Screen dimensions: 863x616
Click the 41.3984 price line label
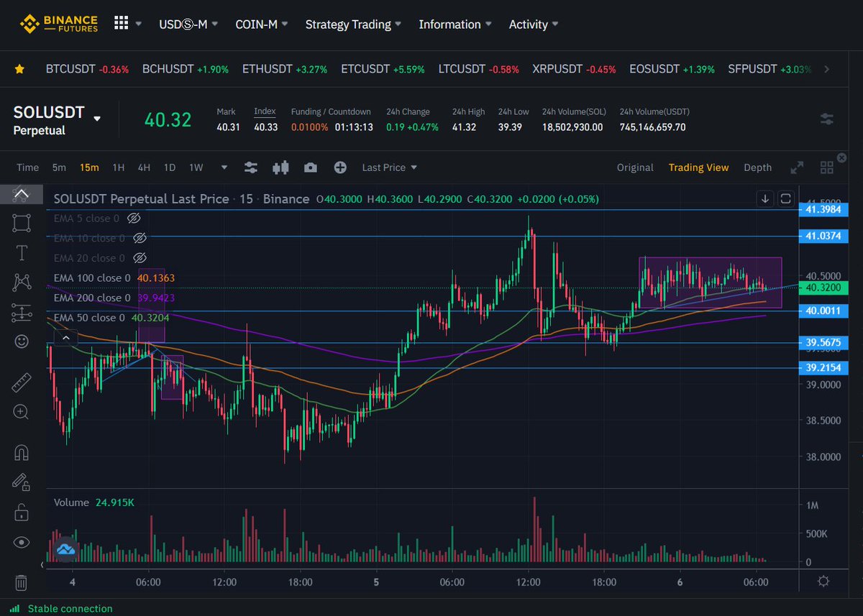tap(823, 209)
